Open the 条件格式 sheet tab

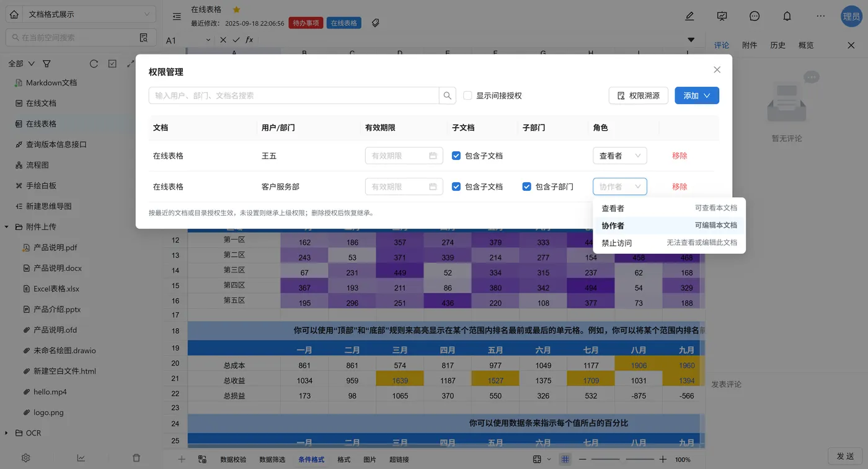coord(311,460)
